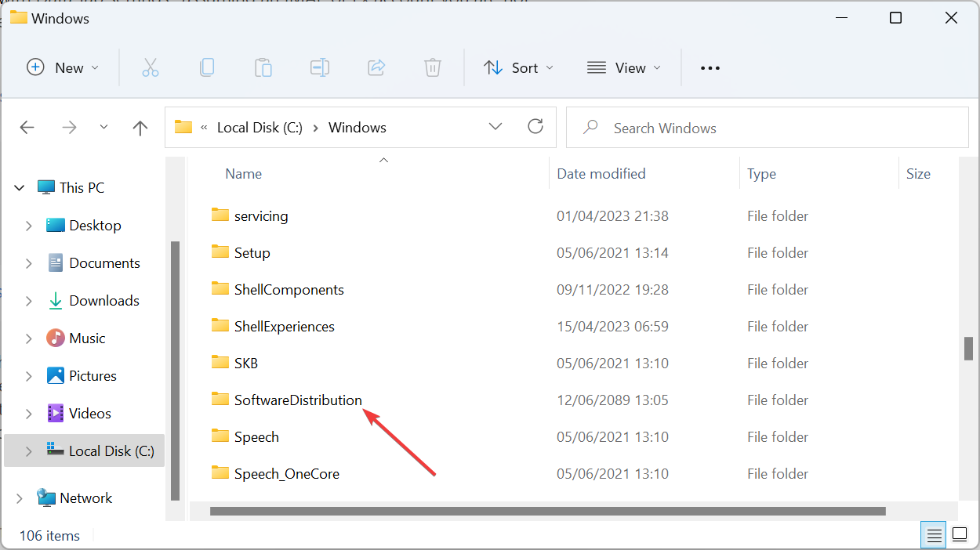
Task: Click the Cut scissors icon
Action: point(151,68)
